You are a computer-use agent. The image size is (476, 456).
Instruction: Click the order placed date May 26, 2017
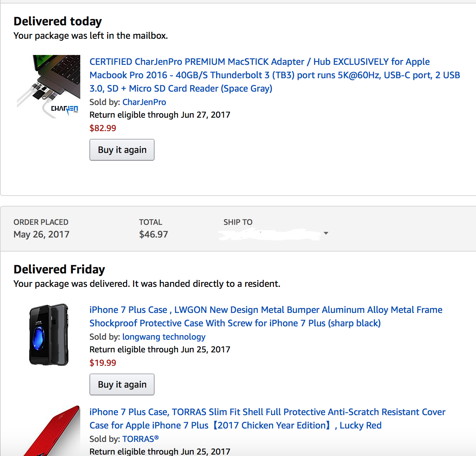pyautogui.click(x=42, y=234)
